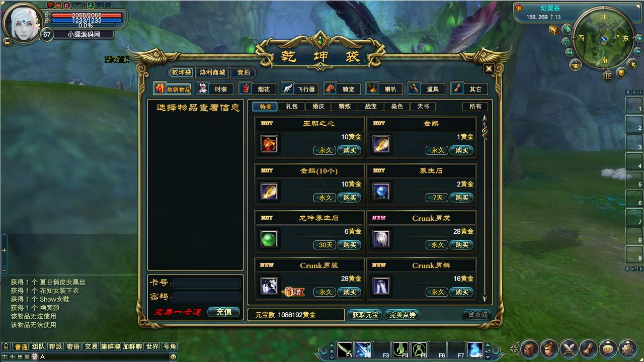Open the 飞行器 aircraft category icon

tap(288, 88)
